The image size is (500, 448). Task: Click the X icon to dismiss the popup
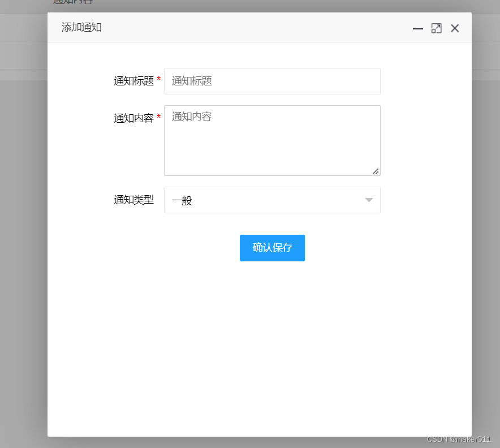pos(455,28)
